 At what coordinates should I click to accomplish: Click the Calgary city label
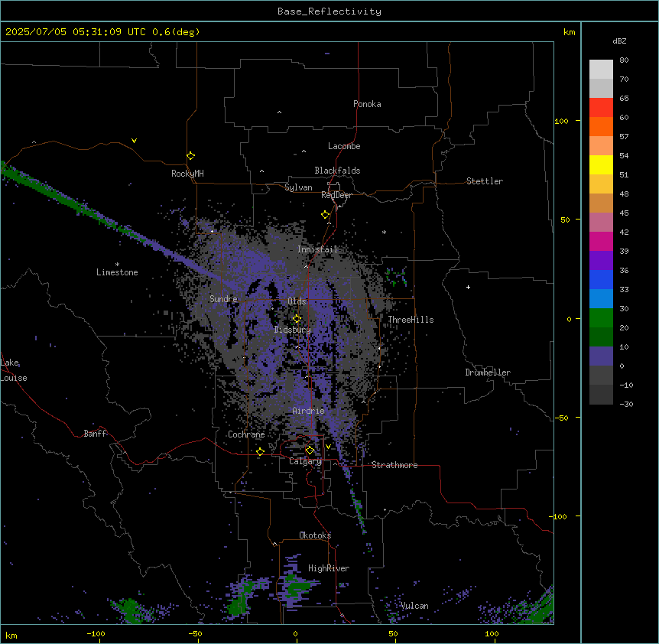pos(305,461)
